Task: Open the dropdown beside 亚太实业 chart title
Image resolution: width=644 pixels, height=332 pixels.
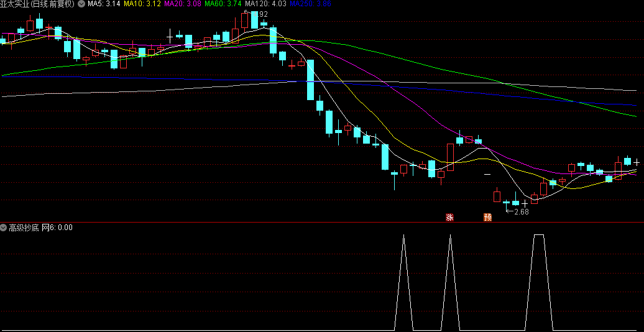Action: (81, 4)
